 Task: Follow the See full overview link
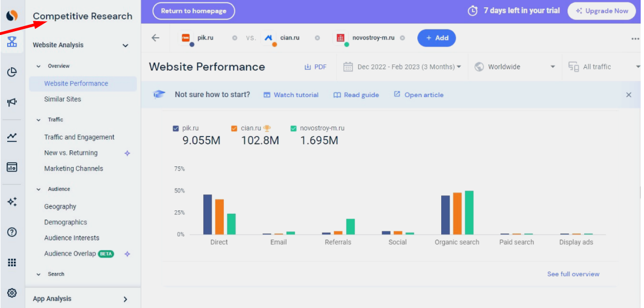coord(573,274)
